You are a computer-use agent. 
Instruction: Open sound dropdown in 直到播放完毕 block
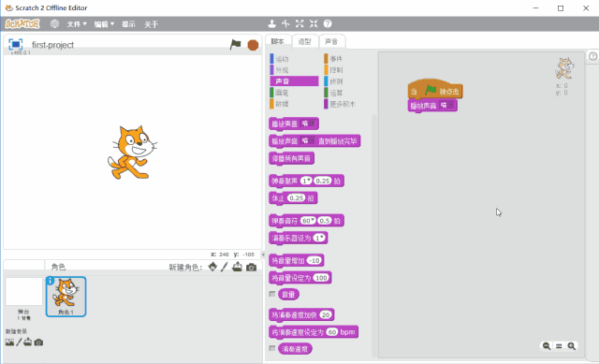pyautogui.click(x=308, y=141)
